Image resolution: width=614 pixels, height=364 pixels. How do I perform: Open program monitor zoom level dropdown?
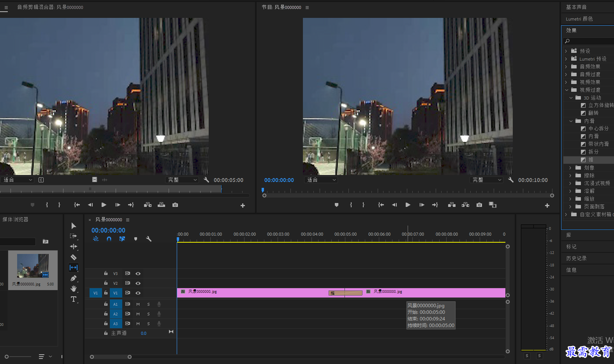pyautogui.click(x=321, y=180)
